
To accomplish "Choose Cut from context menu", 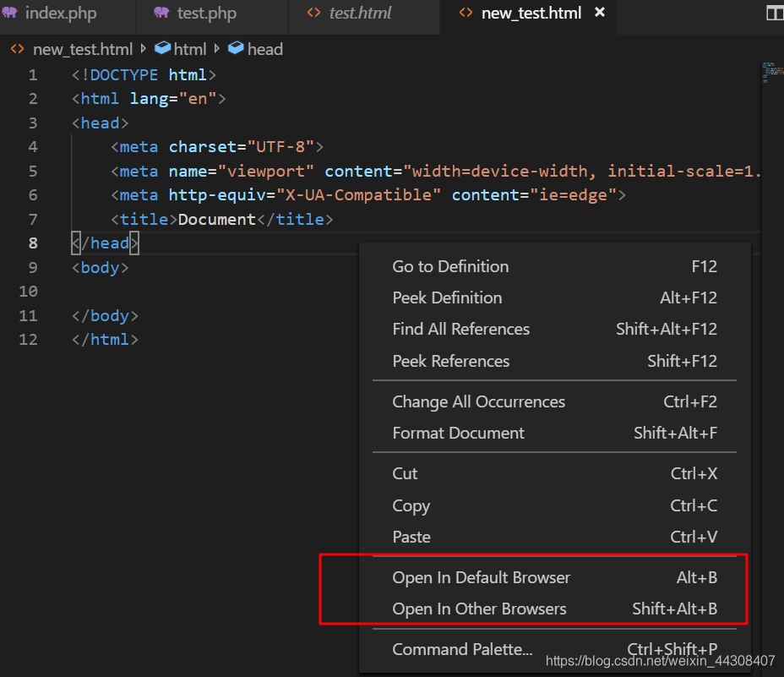I will (554, 473).
